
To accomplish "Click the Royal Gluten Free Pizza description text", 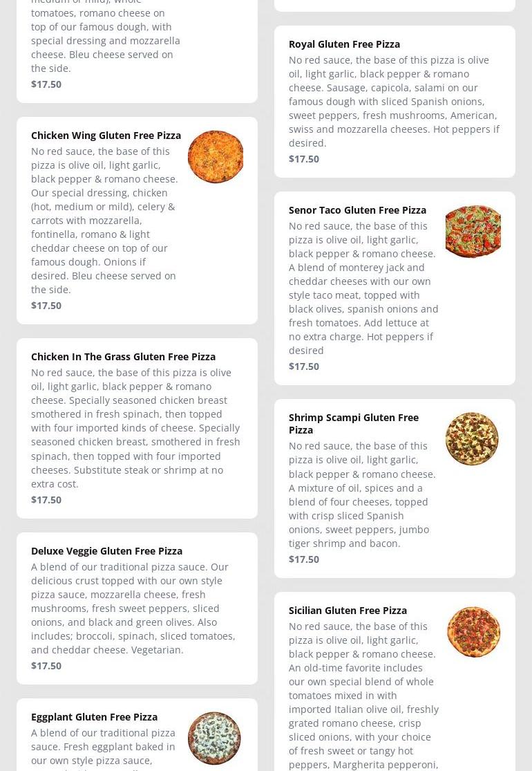I will 394,102.
